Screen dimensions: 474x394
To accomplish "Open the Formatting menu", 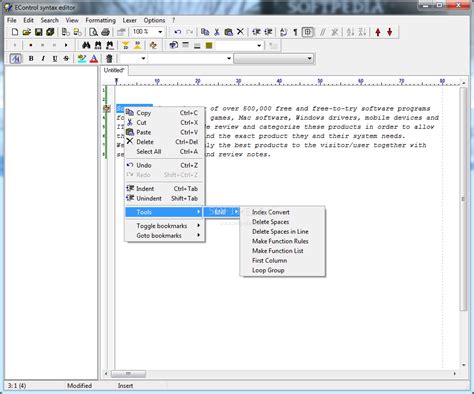I will point(101,20).
